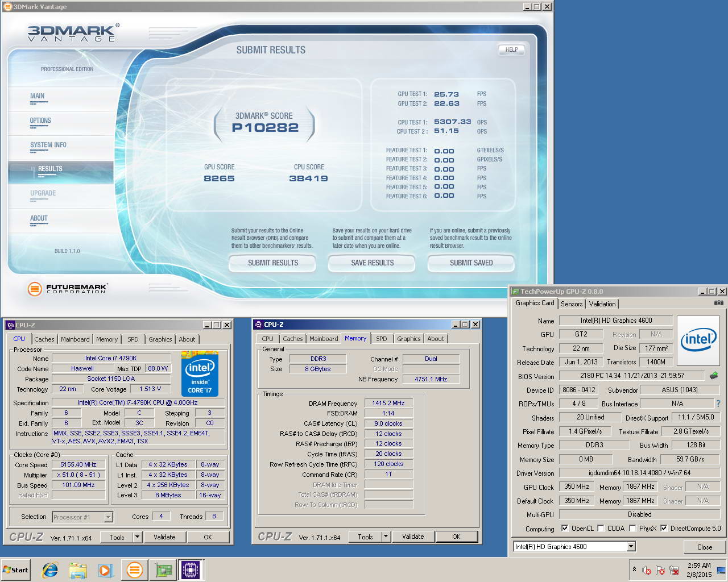Show hidden tray icons arrow
Screen dimensions: 728x582
pyautogui.click(x=634, y=569)
